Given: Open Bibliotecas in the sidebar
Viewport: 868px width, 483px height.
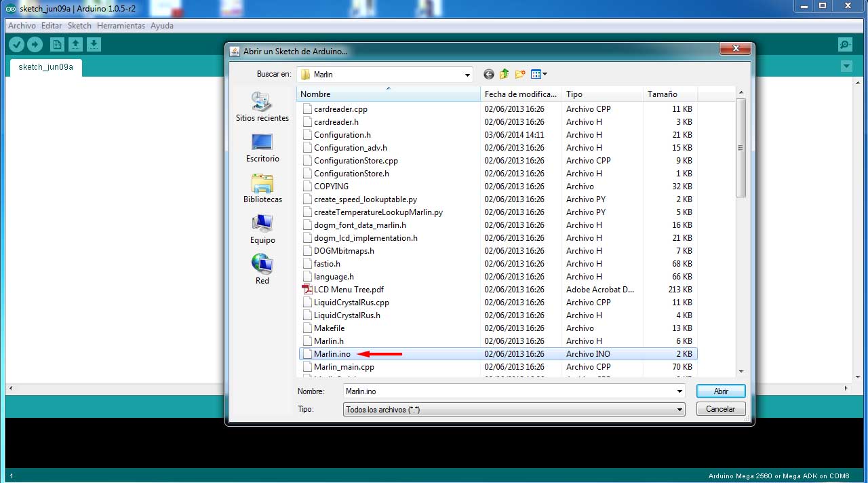Looking at the screenshot, I should pyautogui.click(x=262, y=189).
